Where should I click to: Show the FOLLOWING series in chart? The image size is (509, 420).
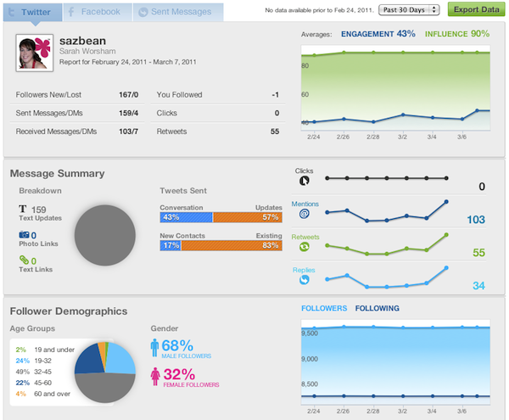(x=377, y=308)
